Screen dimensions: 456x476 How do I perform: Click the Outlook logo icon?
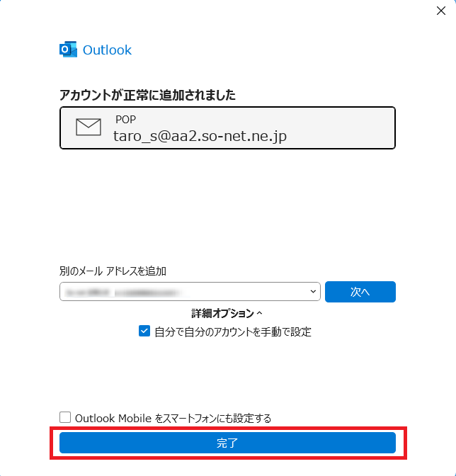point(68,49)
